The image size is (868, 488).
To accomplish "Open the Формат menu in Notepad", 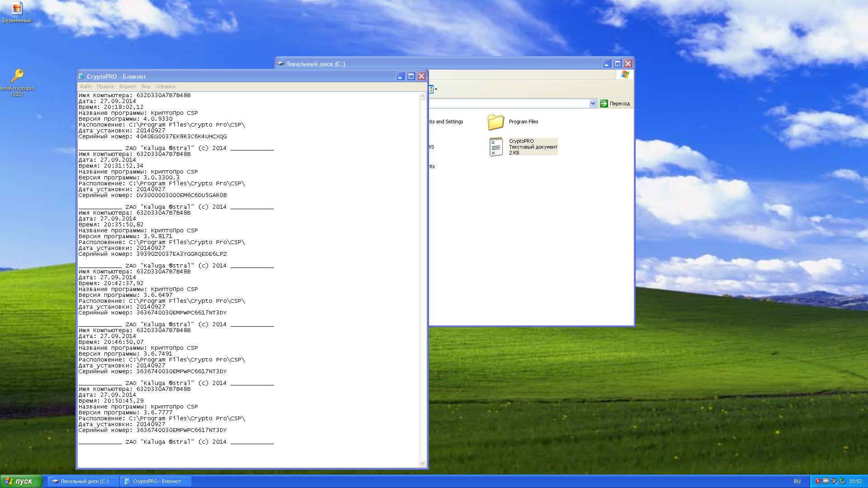I will [127, 86].
